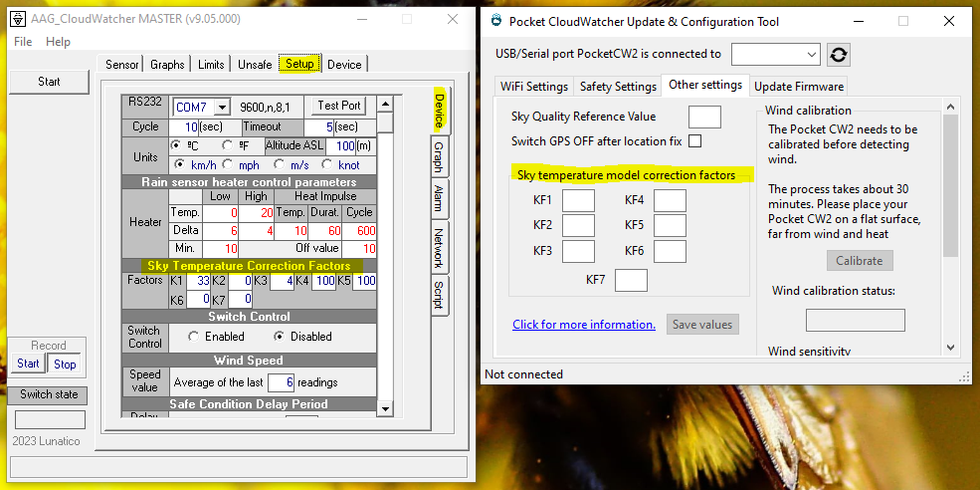Screen dimensions: 980x490
Task: Click the wind calibration panel scrollbar thumb
Action: click(950, 184)
